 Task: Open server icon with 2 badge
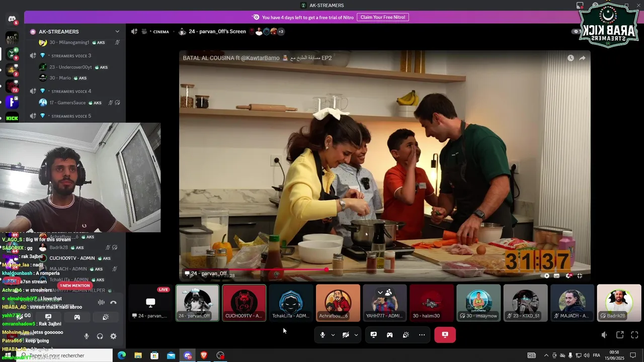pos(12,70)
